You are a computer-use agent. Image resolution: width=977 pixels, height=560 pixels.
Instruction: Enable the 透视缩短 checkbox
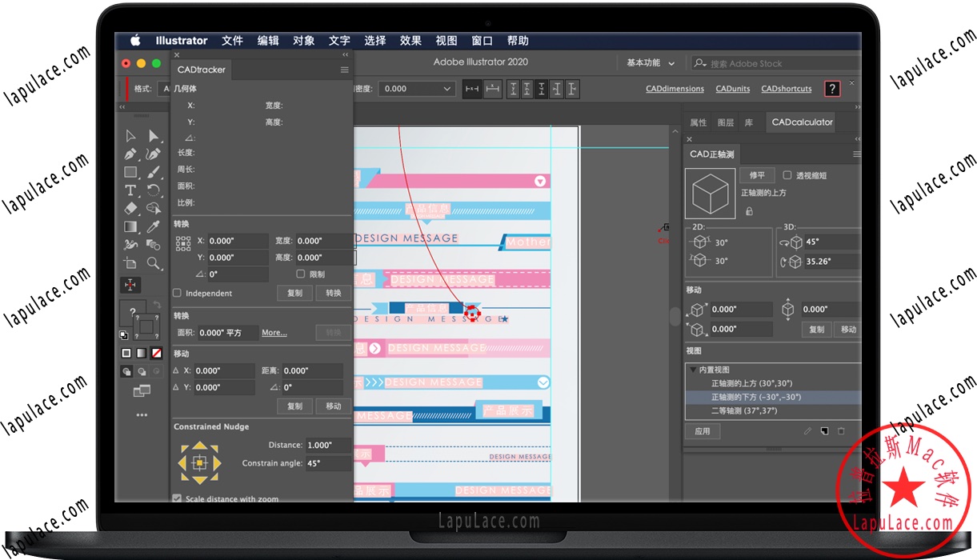coord(787,174)
